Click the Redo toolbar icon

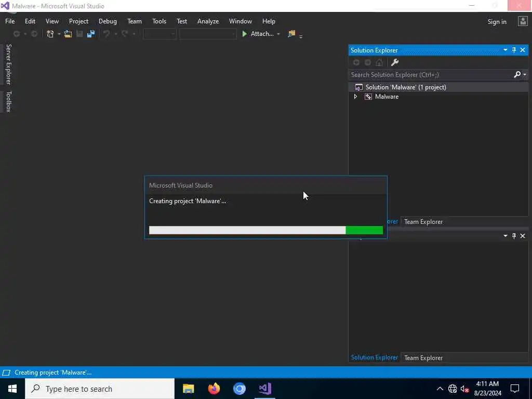tap(125, 34)
